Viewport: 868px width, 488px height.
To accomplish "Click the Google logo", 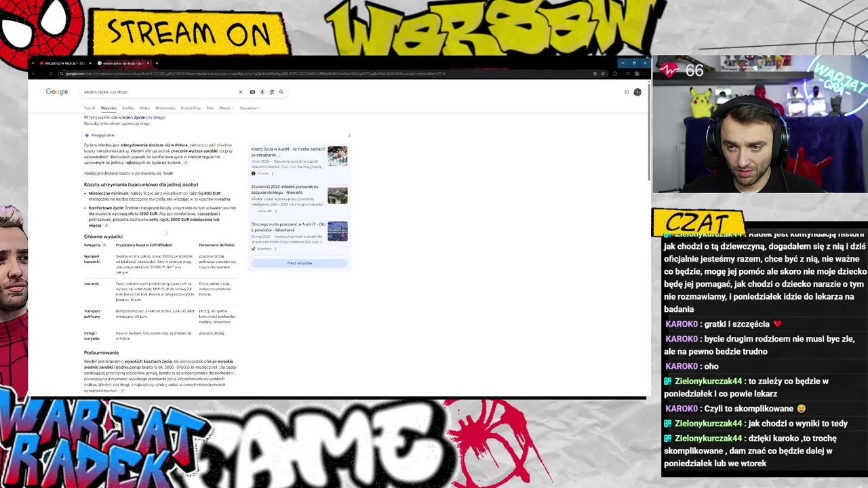I will coord(57,91).
